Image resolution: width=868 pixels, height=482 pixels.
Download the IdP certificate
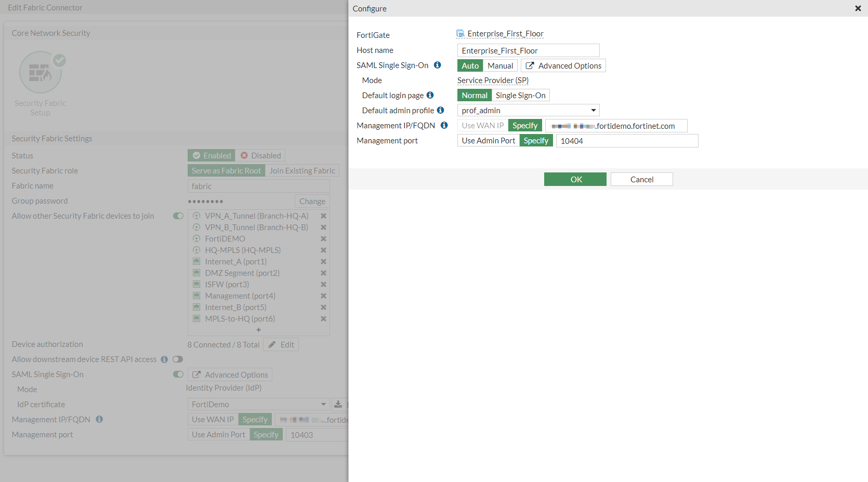(338, 404)
